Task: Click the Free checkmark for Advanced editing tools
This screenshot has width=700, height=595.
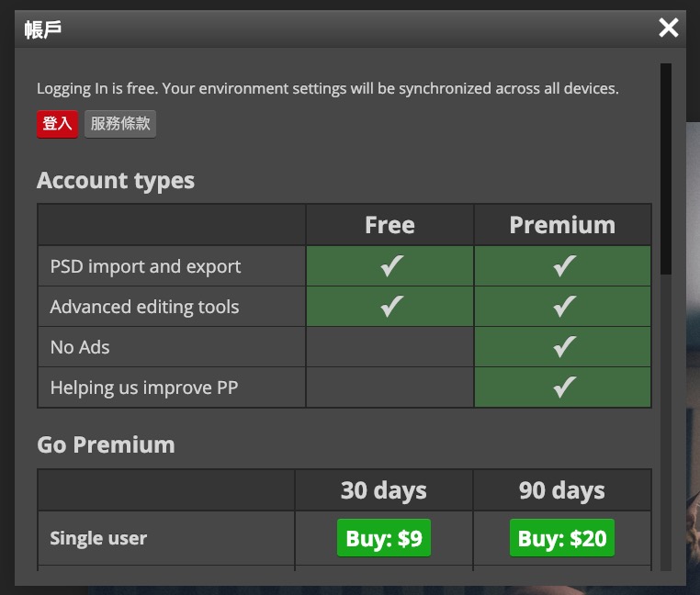Action: tap(390, 307)
